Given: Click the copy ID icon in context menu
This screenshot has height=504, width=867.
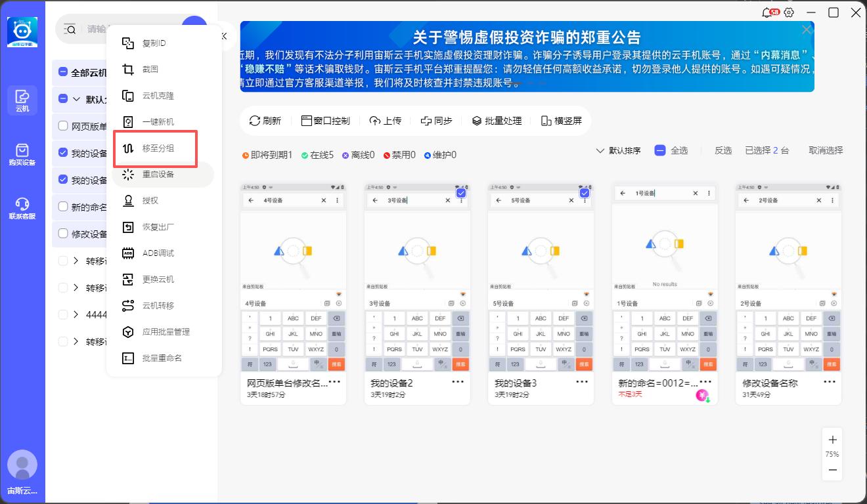Looking at the screenshot, I should click(128, 43).
